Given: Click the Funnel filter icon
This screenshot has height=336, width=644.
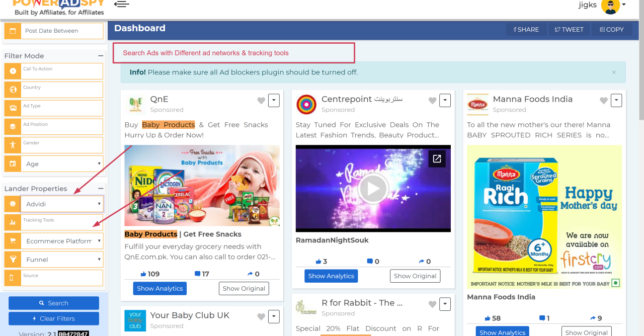Looking at the screenshot, I should (13, 260).
